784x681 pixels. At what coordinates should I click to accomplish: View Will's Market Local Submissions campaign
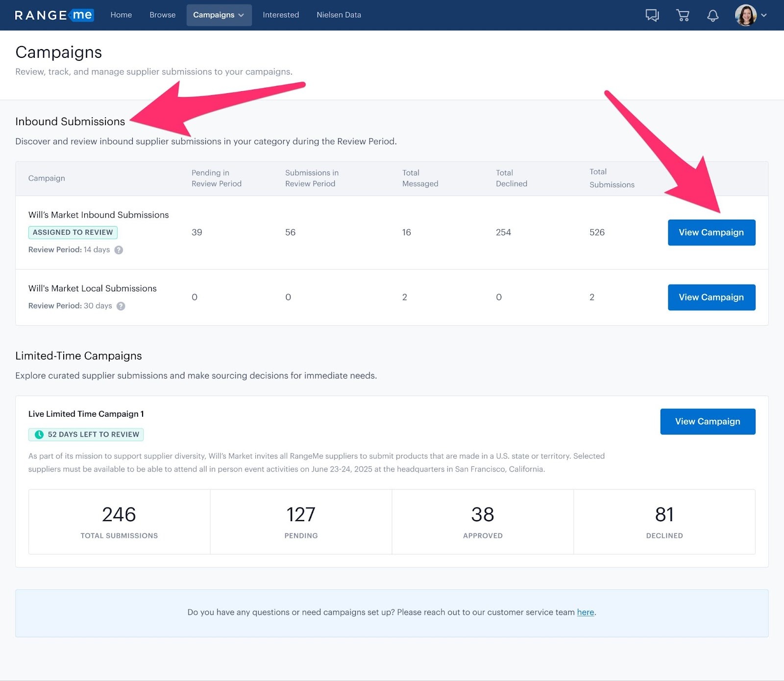point(711,297)
